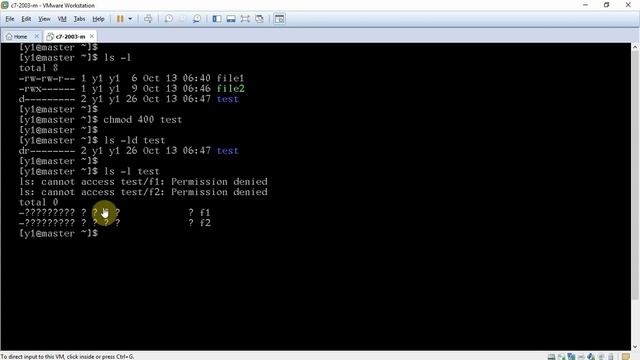640x360 pixels.
Task: Click the hard disk status bar icon
Action: click(x=551, y=357)
